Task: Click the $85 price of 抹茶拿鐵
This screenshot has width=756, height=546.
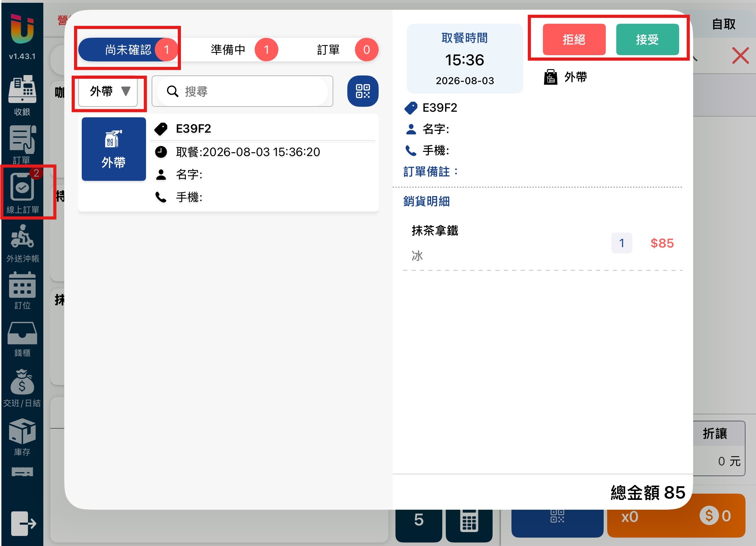Action: (x=662, y=243)
